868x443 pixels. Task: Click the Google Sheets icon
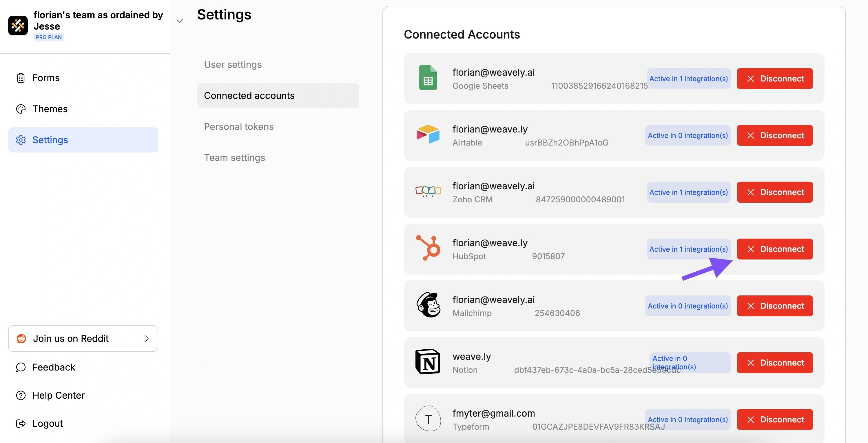(428, 78)
